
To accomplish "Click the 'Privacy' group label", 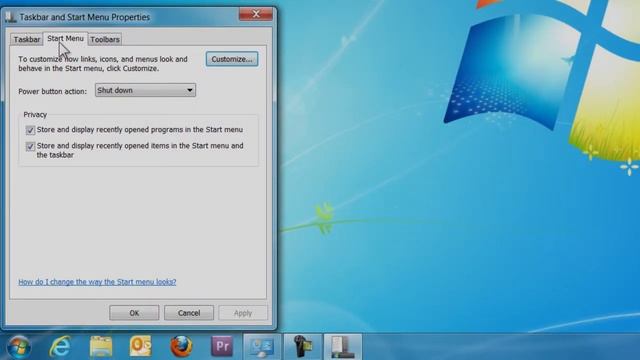I will tap(35, 115).
